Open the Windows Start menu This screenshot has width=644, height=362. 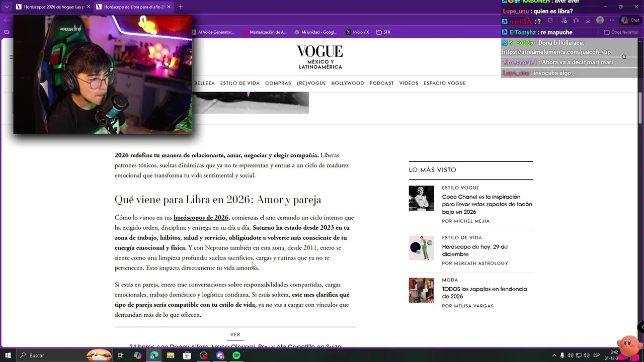point(8,355)
